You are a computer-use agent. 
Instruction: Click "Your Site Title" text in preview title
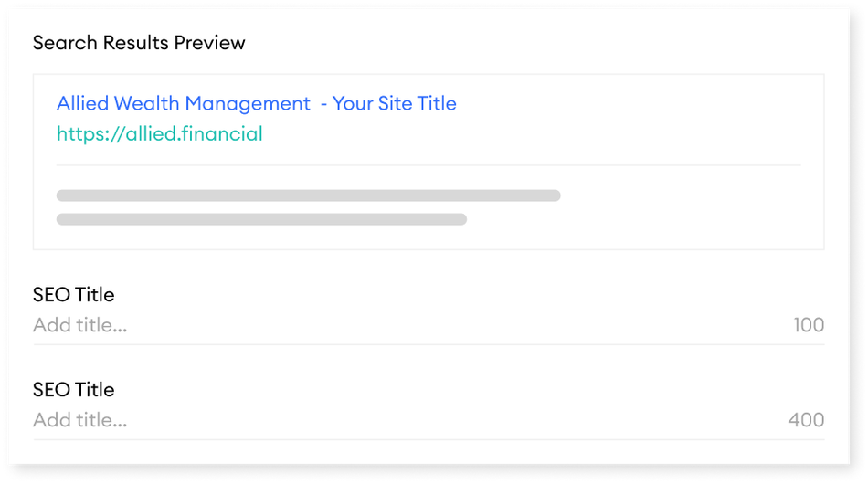(x=394, y=103)
